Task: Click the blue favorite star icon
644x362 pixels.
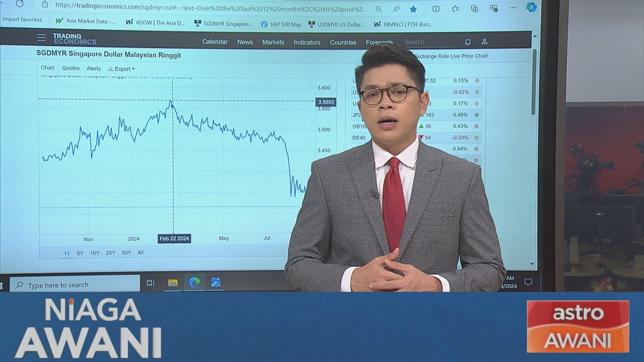Action: click(413, 9)
